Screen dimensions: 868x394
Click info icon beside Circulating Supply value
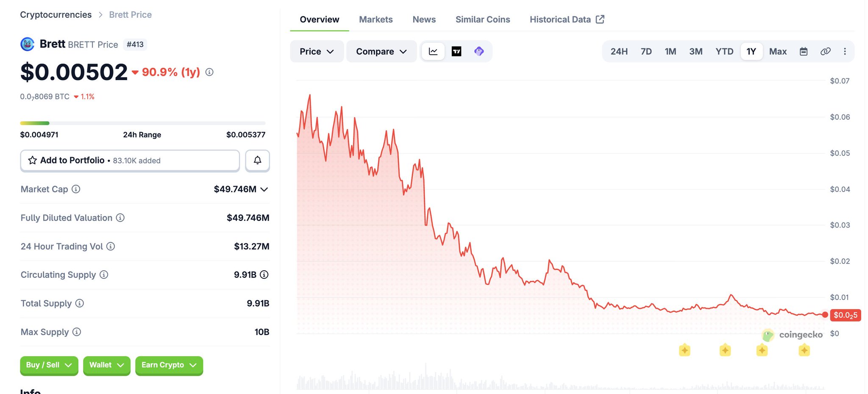point(264,275)
